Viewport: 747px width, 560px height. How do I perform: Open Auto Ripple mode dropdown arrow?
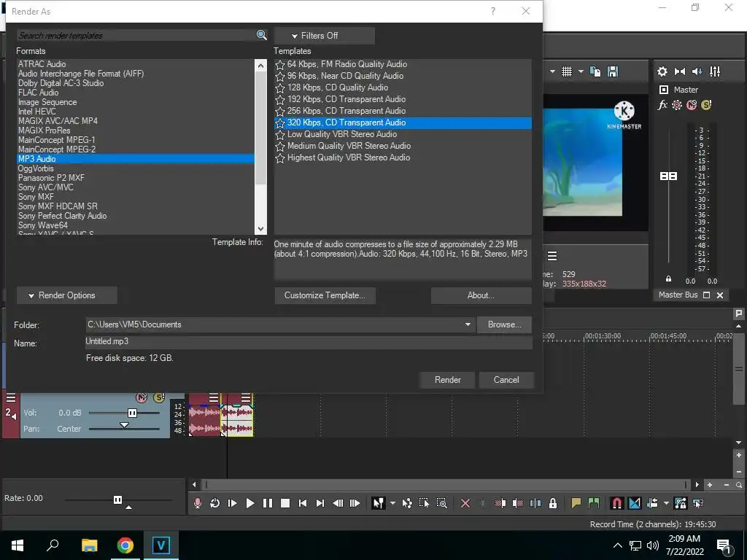(666, 503)
